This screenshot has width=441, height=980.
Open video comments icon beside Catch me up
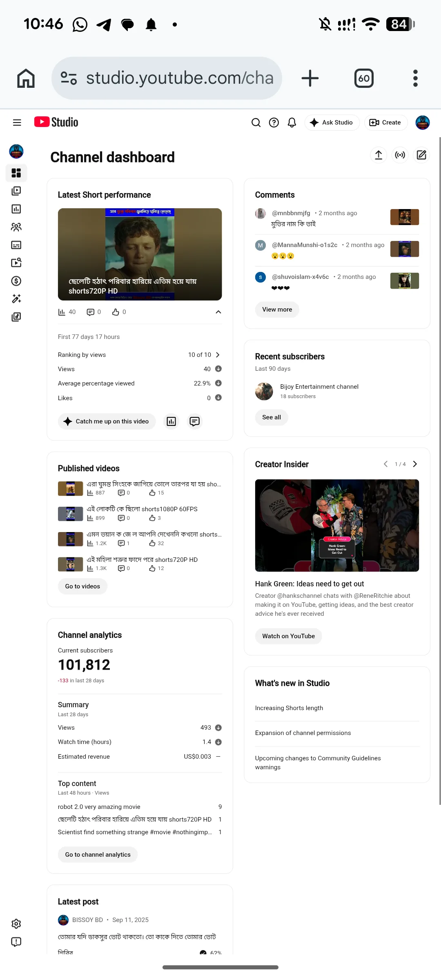195,421
